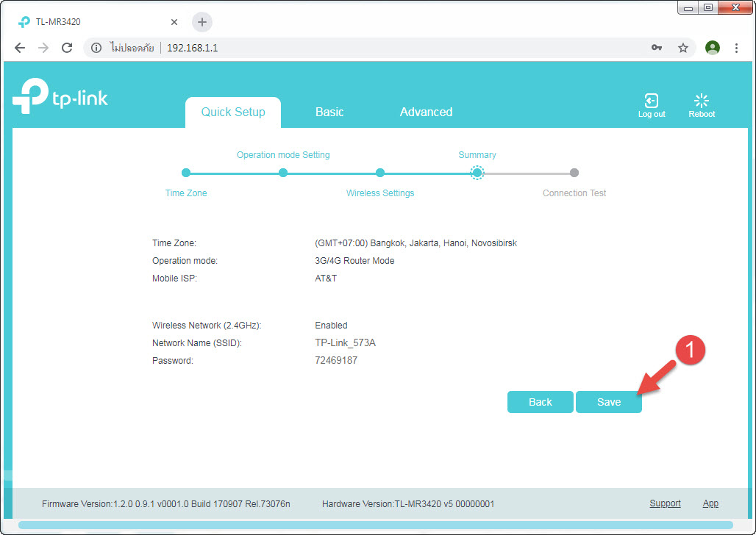756x535 pixels.
Task: Click the Mobile ISP value AT&T
Action: (326, 278)
